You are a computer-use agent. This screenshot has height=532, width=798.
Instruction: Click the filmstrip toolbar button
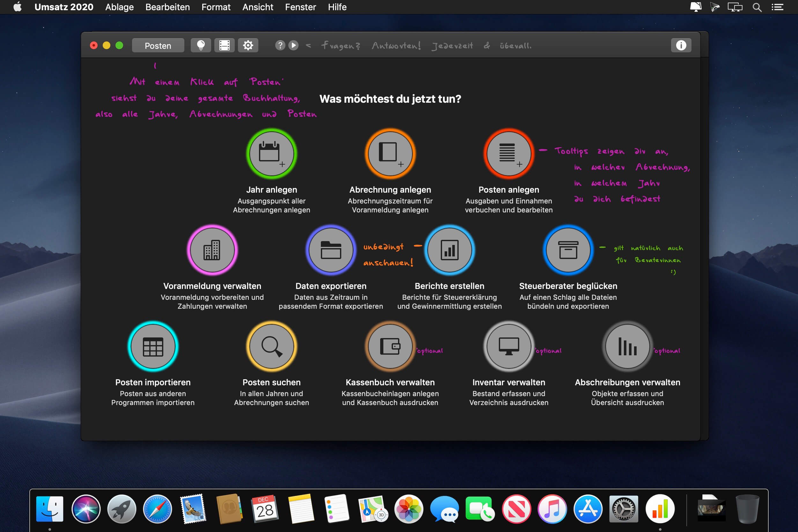tap(224, 46)
